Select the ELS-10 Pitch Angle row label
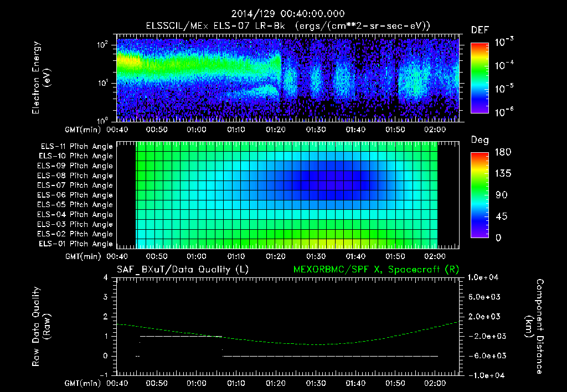The height and width of the screenshot is (392, 567). pos(76,156)
